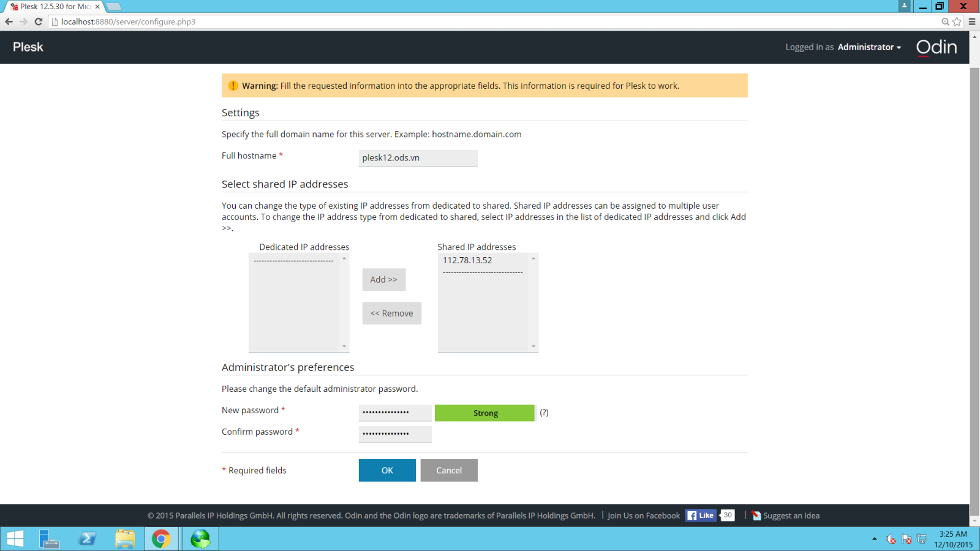980x551 pixels.
Task: Open the Chrome hamburger menu
Action: click(x=972, y=21)
